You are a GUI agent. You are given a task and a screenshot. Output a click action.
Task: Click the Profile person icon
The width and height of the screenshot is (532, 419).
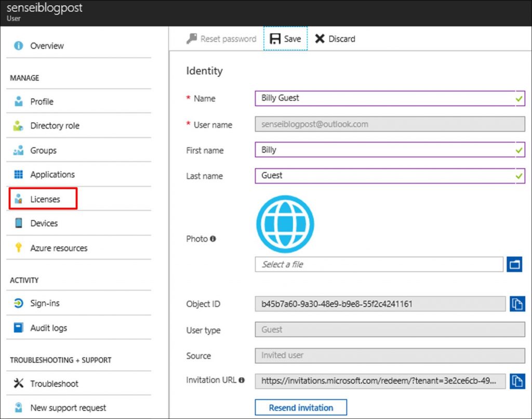point(18,101)
